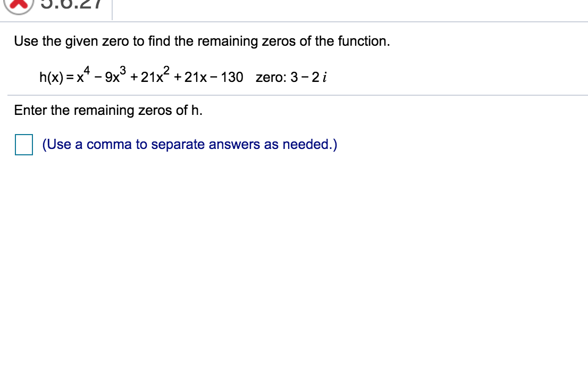Image resolution: width=588 pixels, height=383 pixels.
Task: Select the problem instruction sentence at the top
Action: 202,41
